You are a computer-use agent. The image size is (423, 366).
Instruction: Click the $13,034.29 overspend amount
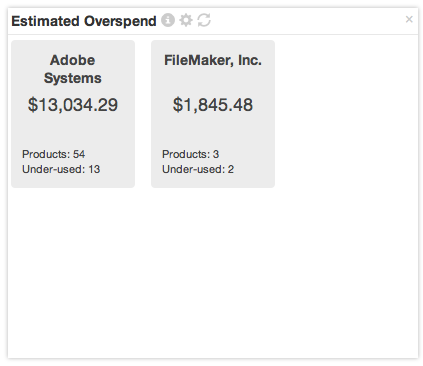[73, 105]
